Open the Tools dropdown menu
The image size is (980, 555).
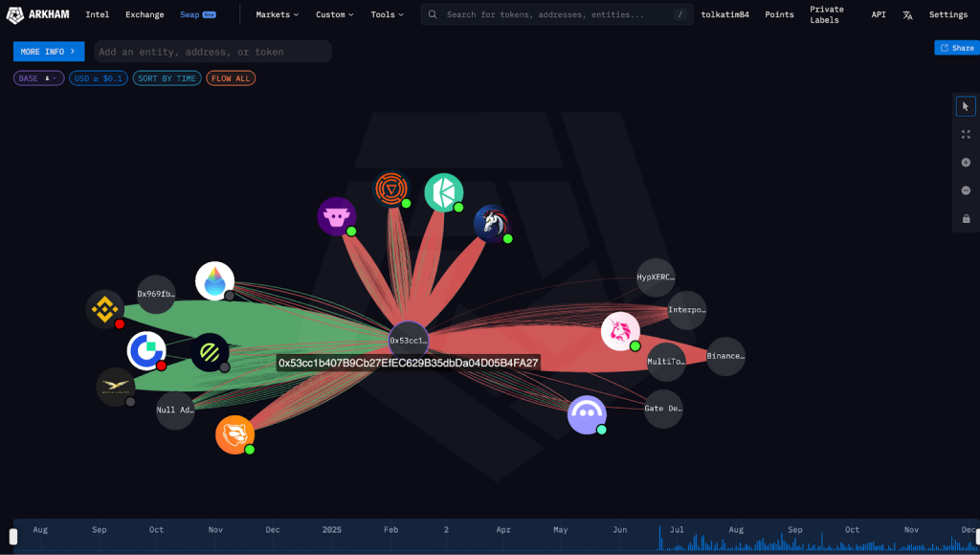pos(387,15)
